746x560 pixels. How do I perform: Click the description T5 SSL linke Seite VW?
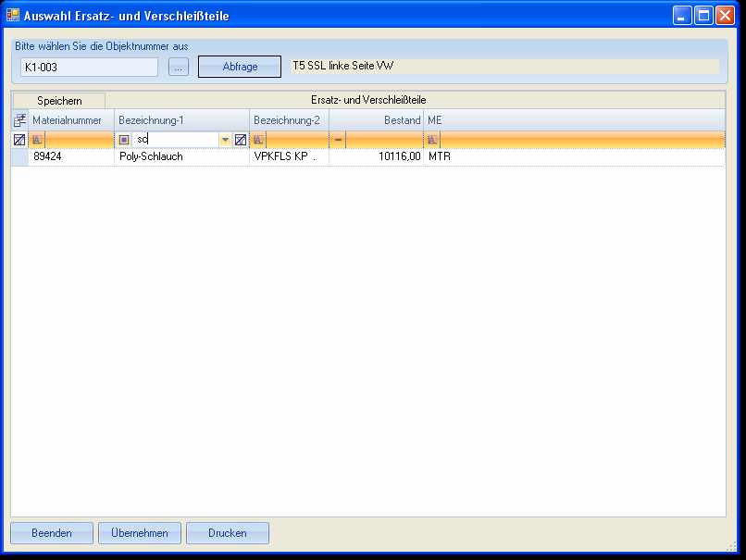[x=343, y=66]
